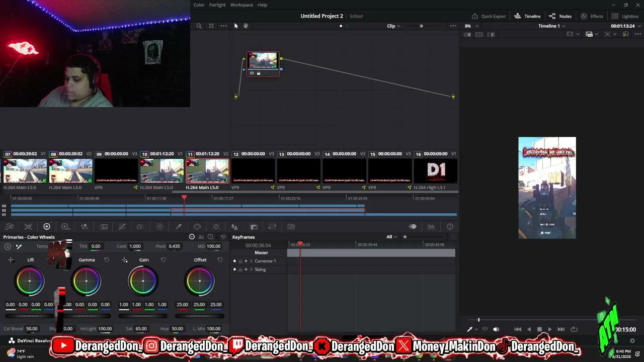Select clip thumbnail 16 with D1 logo
This screenshot has height=362, width=644.
pos(436,171)
